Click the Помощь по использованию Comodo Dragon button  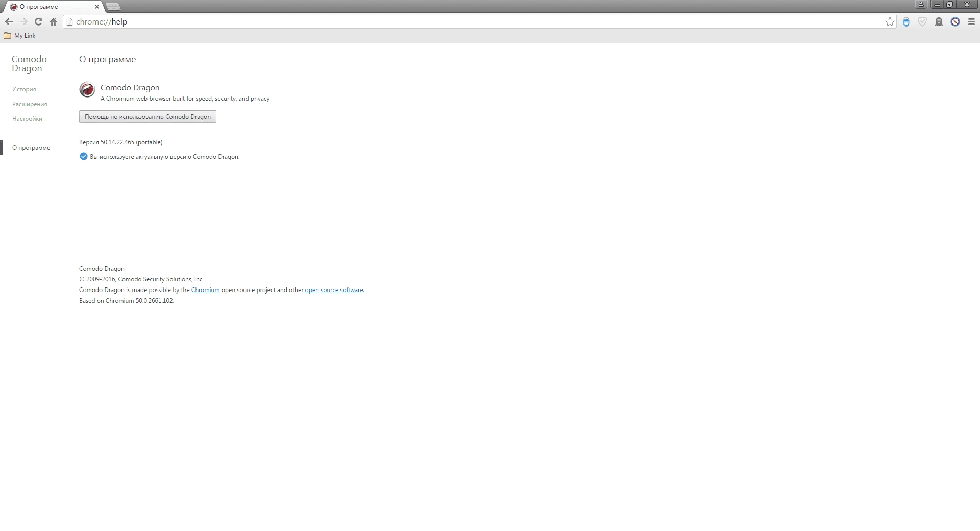tap(148, 117)
